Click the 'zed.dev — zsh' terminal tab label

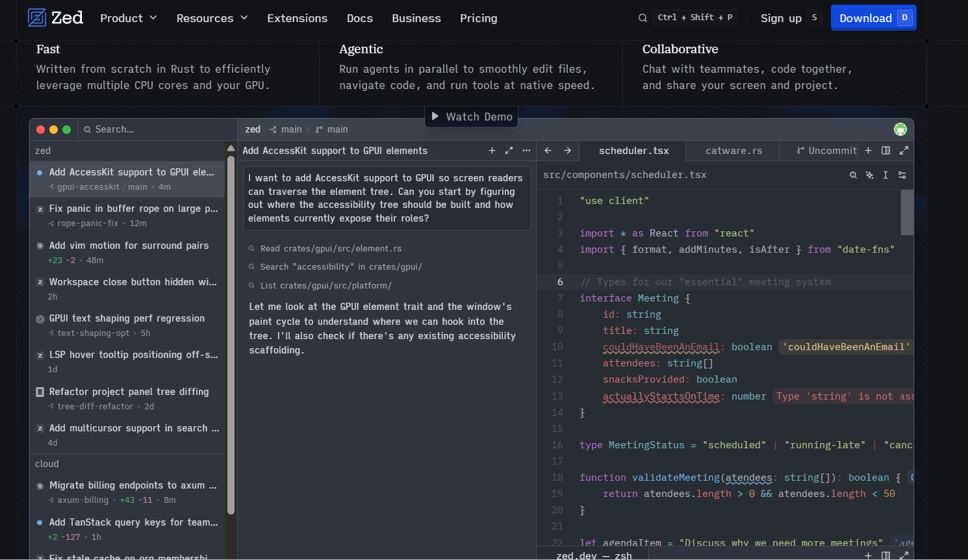[594, 555]
